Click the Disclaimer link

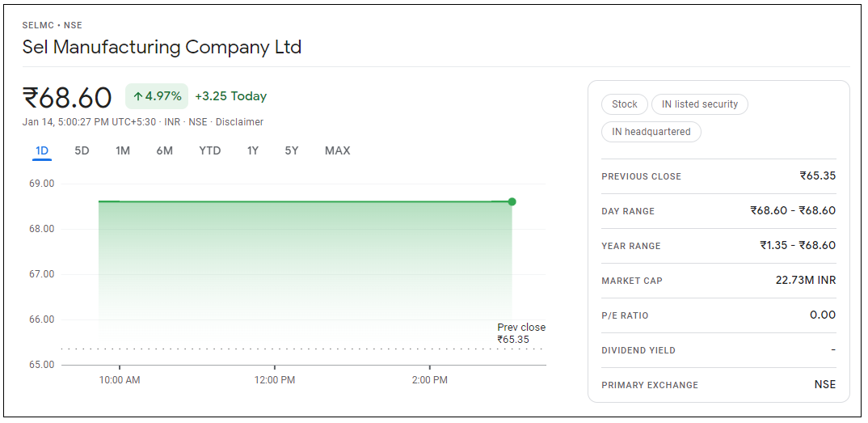pos(239,122)
